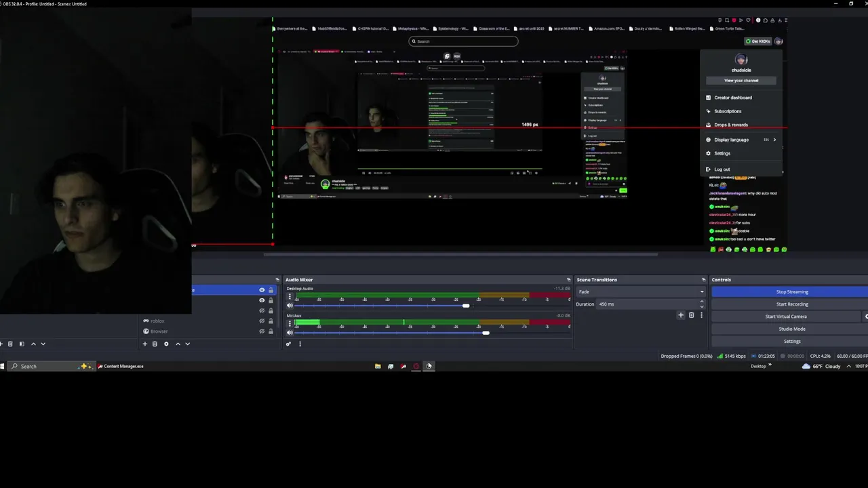868x488 pixels.
Task: Select Drops & rewards in the preview menu
Action: pyautogui.click(x=731, y=125)
